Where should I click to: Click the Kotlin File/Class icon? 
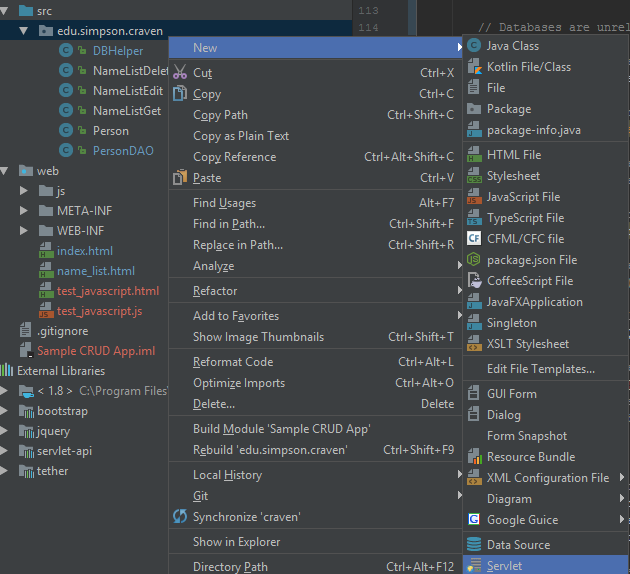point(474,67)
